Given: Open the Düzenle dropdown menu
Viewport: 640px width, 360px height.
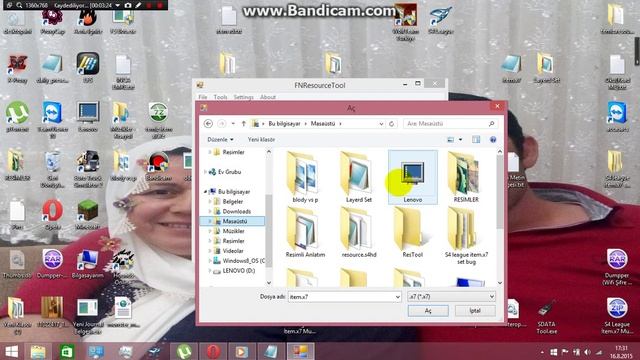Looking at the screenshot, I should [x=220, y=140].
